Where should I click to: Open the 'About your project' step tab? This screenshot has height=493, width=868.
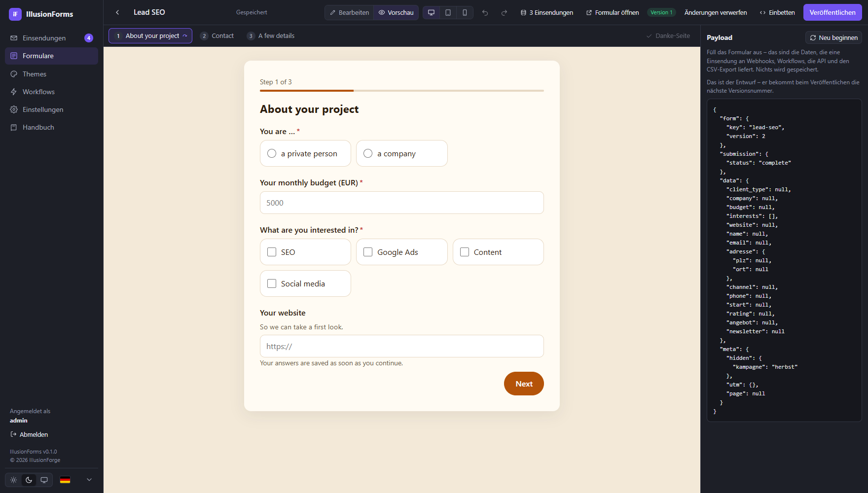pyautogui.click(x=150, y=35)
